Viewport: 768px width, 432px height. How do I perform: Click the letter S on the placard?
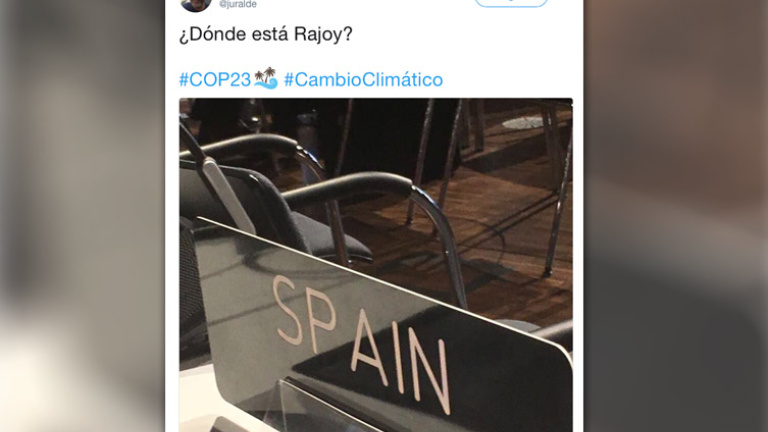click(288, 310)
